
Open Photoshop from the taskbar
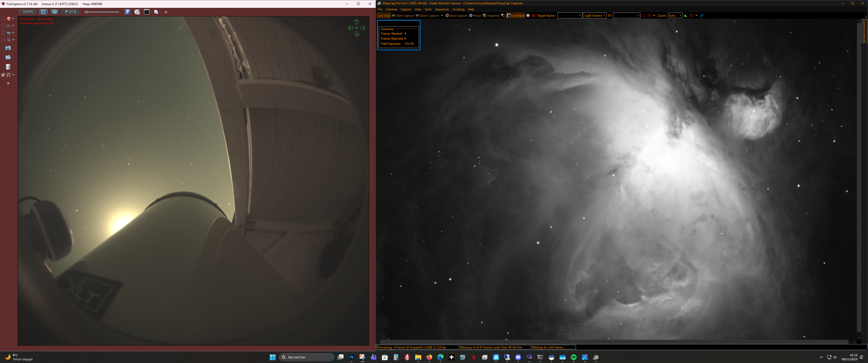tap(351, 357)
